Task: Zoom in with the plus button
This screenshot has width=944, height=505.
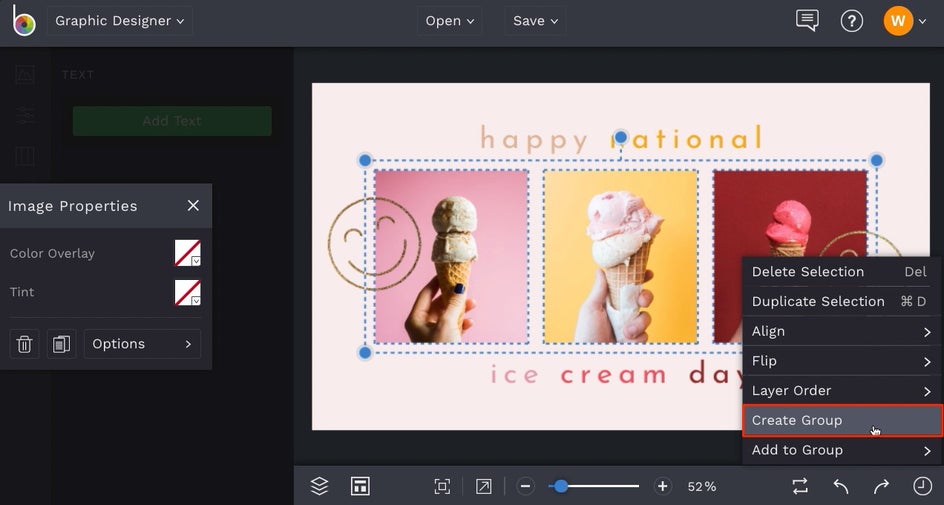Action: click(x=662, y=486)
